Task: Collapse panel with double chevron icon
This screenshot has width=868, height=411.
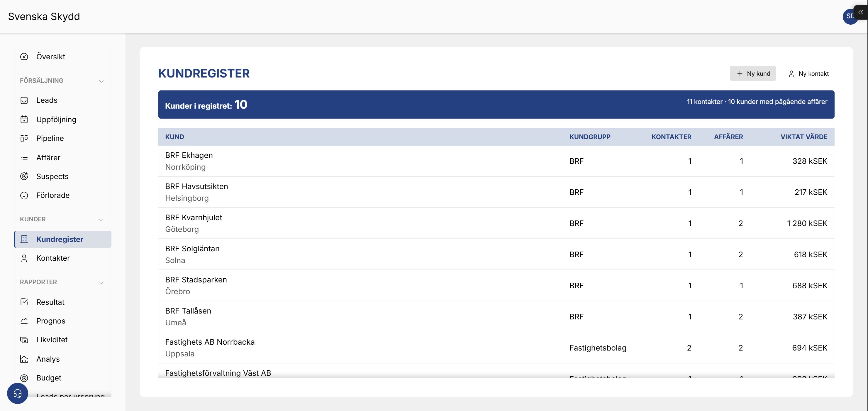Action: pos(860,12)
